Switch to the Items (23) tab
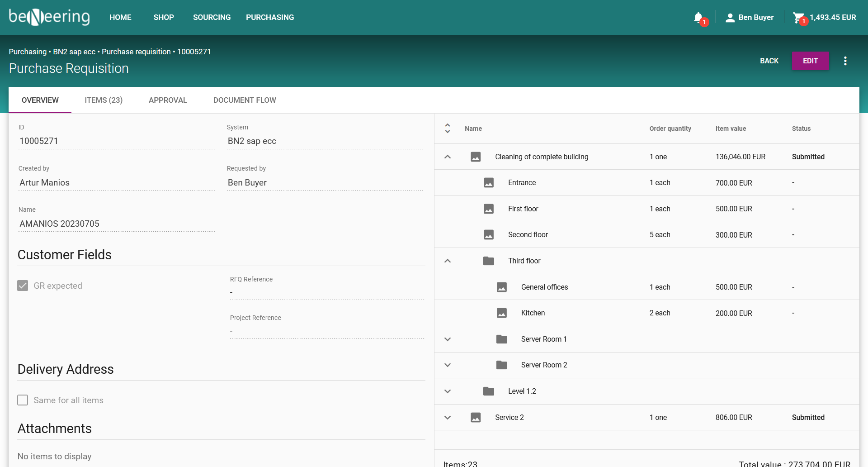The width and height of the screenshot is (868, 467). (104, 100)
